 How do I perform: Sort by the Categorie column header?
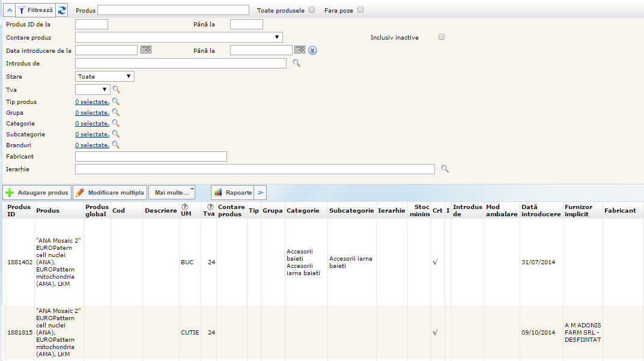[x=303, y=211]
